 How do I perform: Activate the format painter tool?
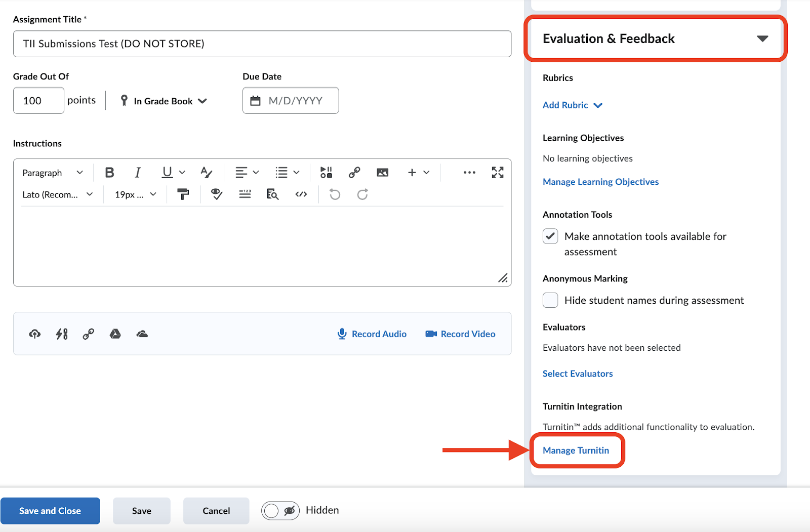183,194
